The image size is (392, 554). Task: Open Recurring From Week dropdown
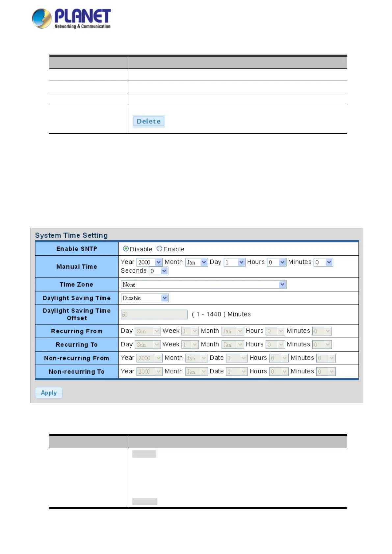point(190,331)
